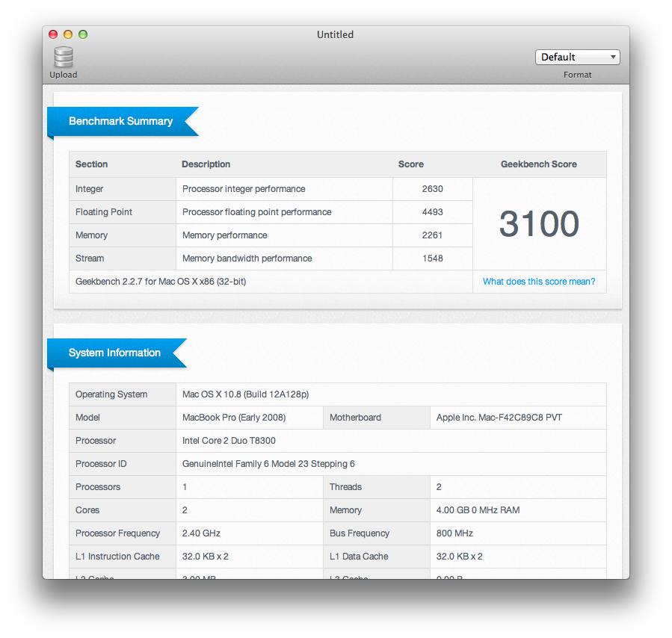
Task: Select the Apple Inc. Mac-F42C89C8 PVT value
Action: [x=499, y=418]
